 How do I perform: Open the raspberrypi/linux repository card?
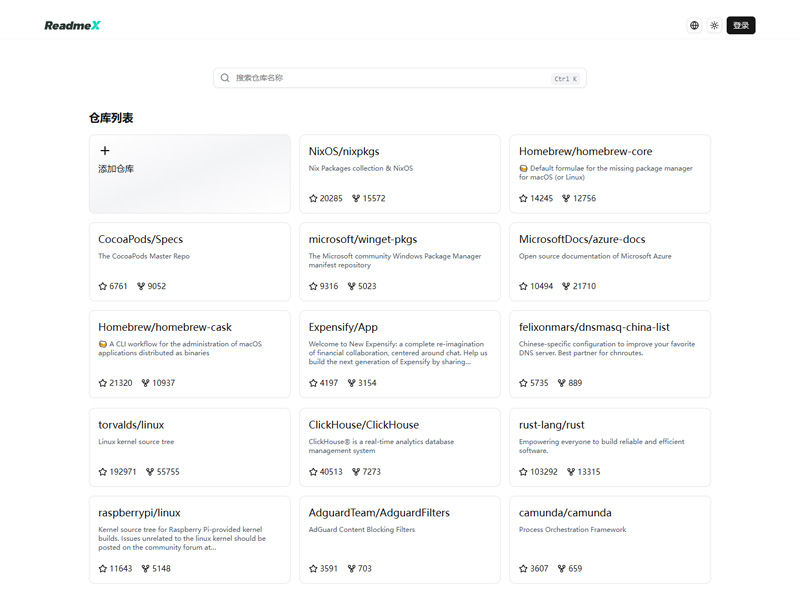[189, 538]
